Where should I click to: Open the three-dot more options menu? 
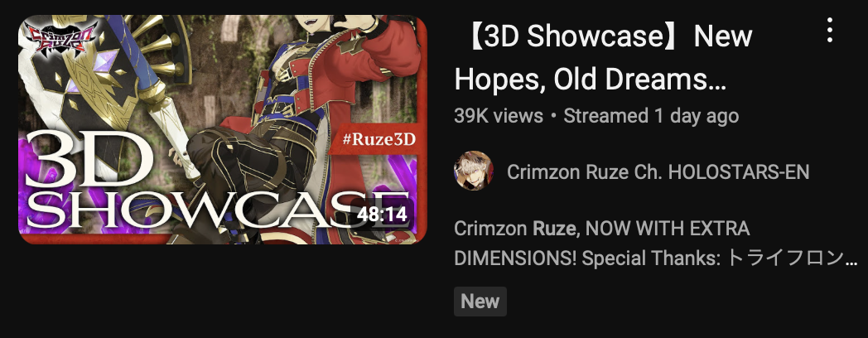pyautogui.click(x=829, y=30)
